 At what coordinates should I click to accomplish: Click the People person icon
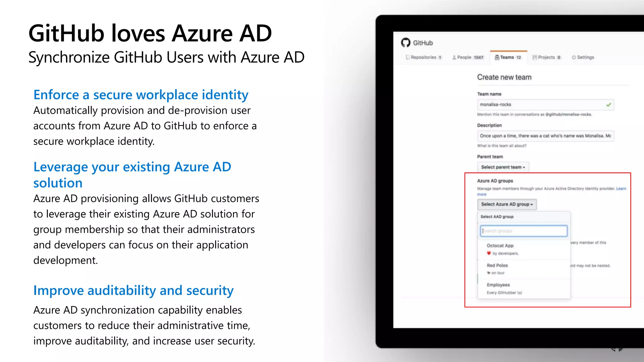click(x=454, y=58)
